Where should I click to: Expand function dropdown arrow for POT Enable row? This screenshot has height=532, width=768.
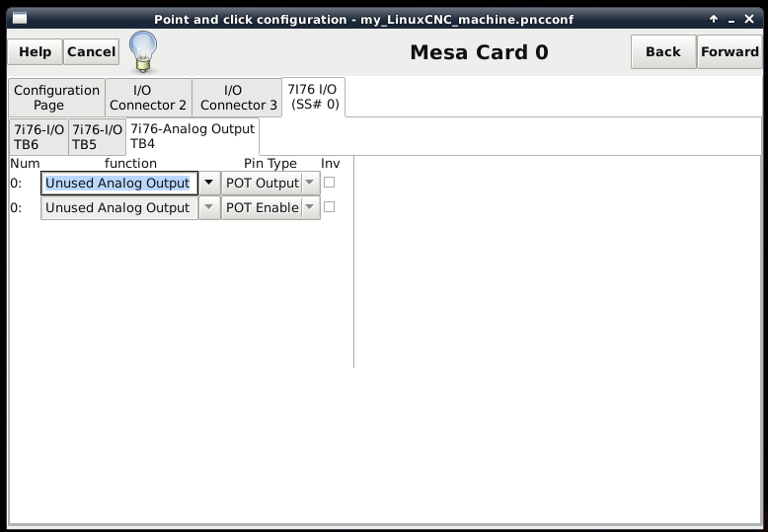point(209,207)
